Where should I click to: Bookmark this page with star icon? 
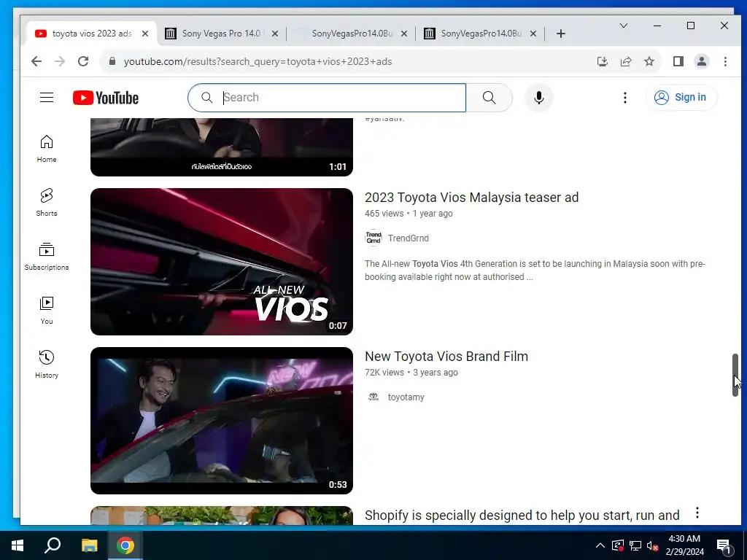pos(649,61)
